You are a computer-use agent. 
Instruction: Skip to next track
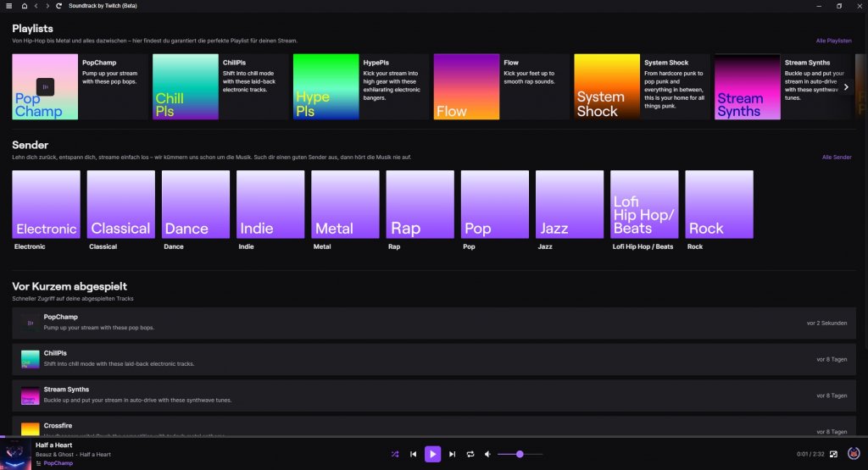[453, 454]
